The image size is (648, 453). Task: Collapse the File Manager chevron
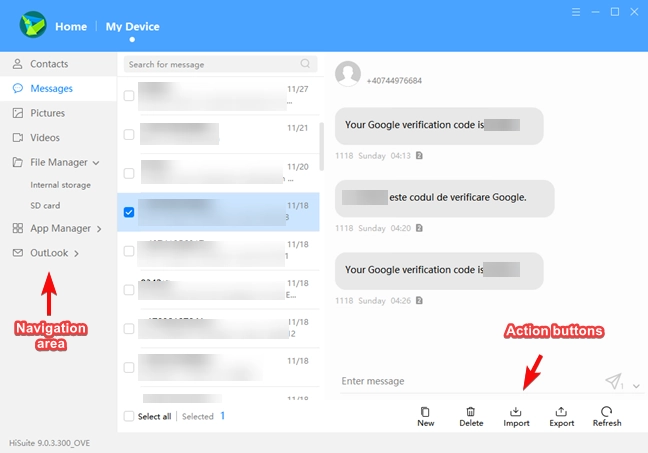(x=96, y=163)
